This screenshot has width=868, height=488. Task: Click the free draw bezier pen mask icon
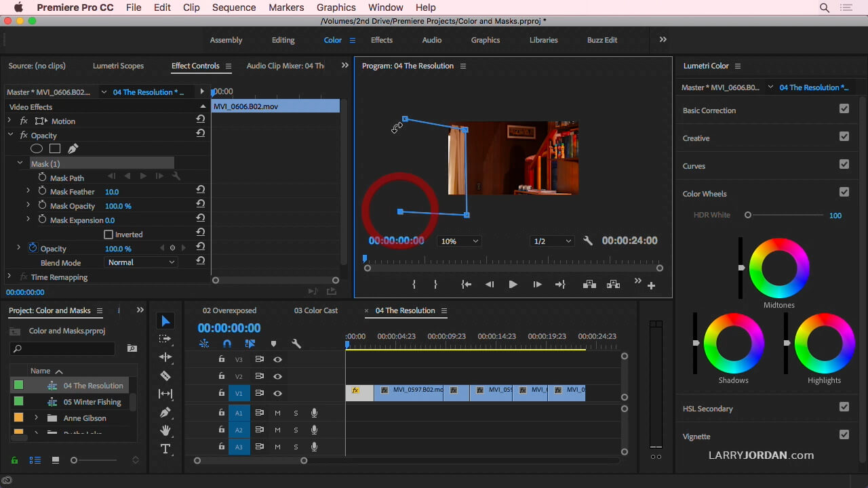pos(73,148)
